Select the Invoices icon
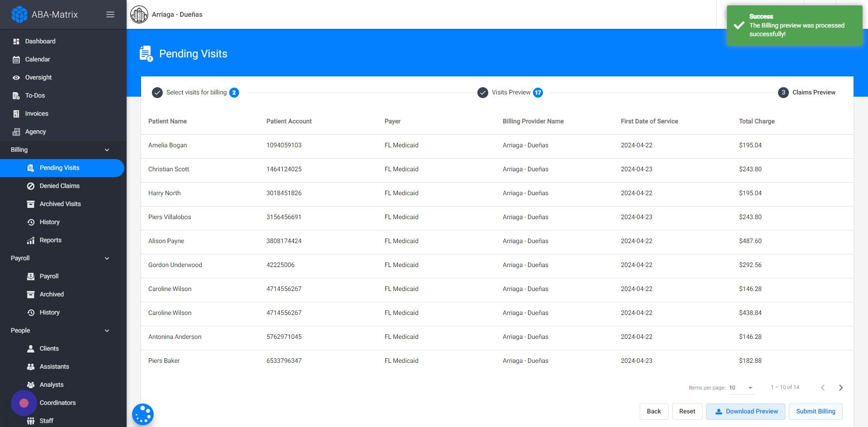This screenshot has width=868, height=427. click(16, 113)
